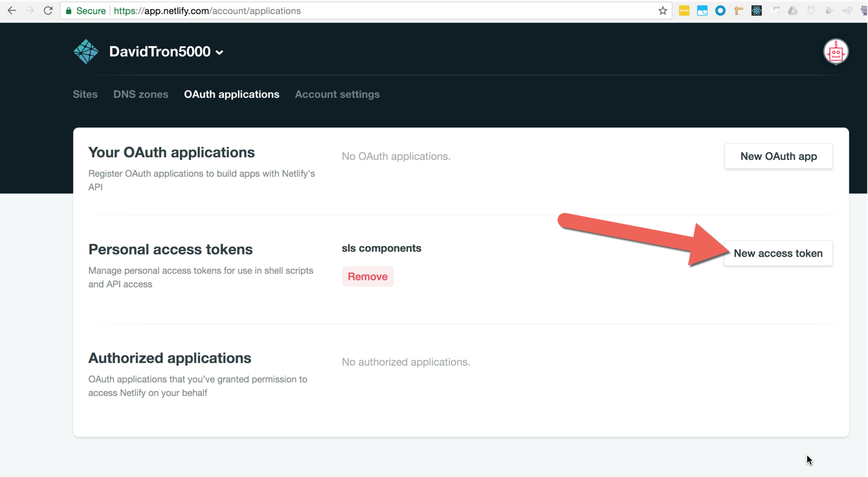Go to the Sites tab
Image resolution: width=868 pixels, height=477 pixels.
tap(85, 94)
